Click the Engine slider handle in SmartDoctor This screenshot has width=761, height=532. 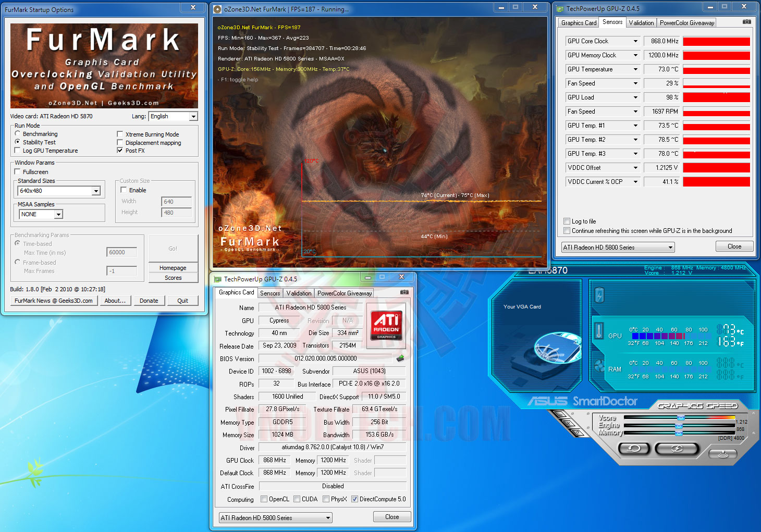click(679, 426)
